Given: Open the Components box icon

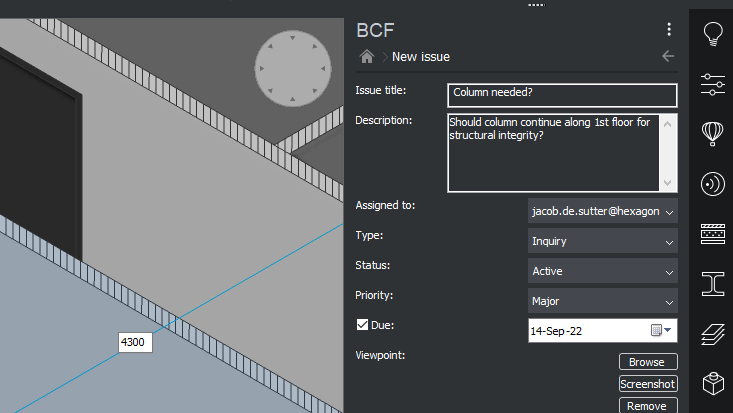Looking at the screenshot, I should 712,384.
